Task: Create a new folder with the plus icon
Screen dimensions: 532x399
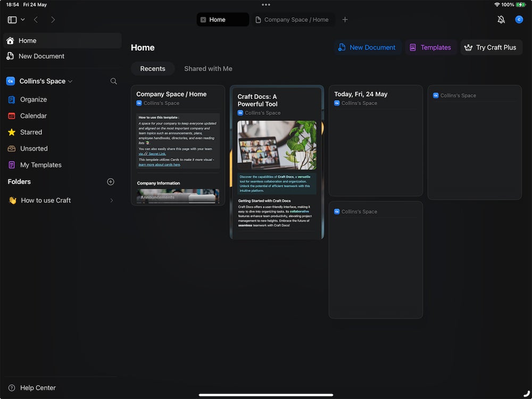Action: coord(110,181)
